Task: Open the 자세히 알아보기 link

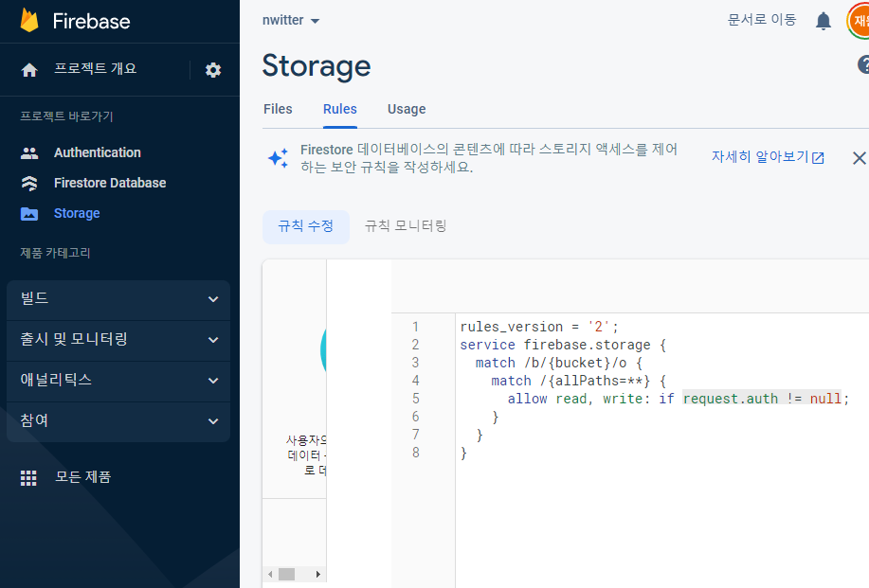Action: click(x=768, y=157)
